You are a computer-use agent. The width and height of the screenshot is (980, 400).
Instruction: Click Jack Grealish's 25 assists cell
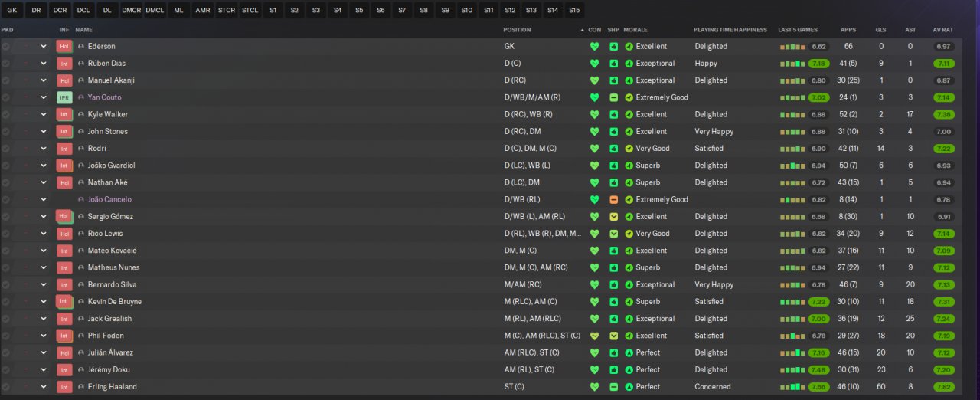(x=910, y=319)
